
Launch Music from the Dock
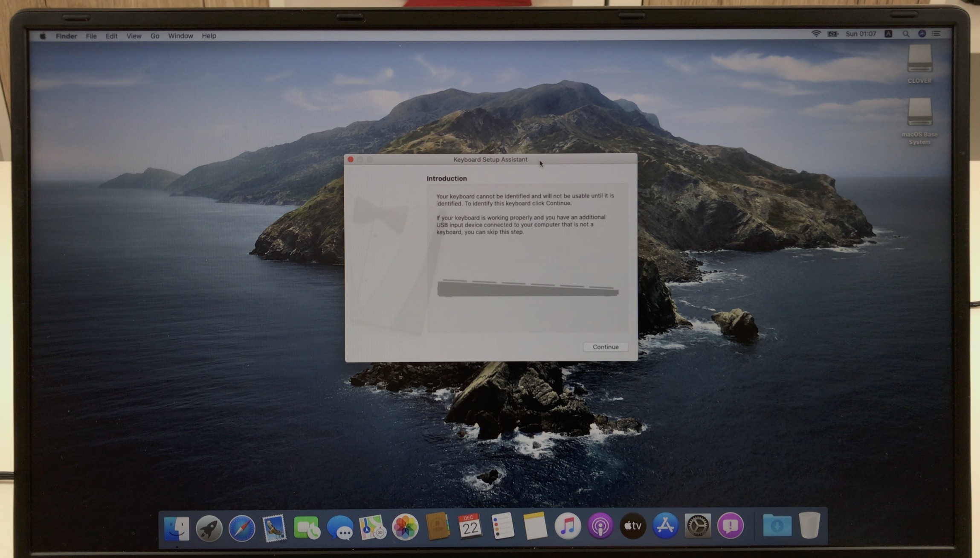(x=568, y=526)
